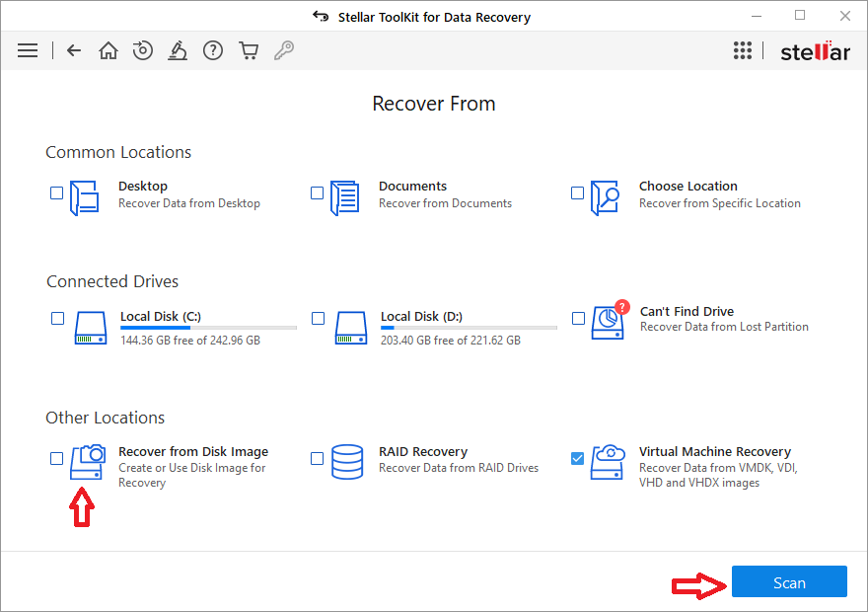This screenshot has height=612, width=868.
Task: Click the activation key icon
Action: [284, 50]
